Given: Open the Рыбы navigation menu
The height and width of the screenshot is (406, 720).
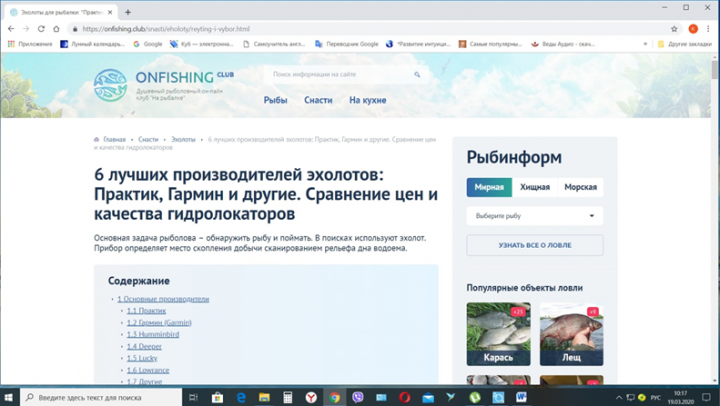Looking at the screenshot, I should point(276,100).
